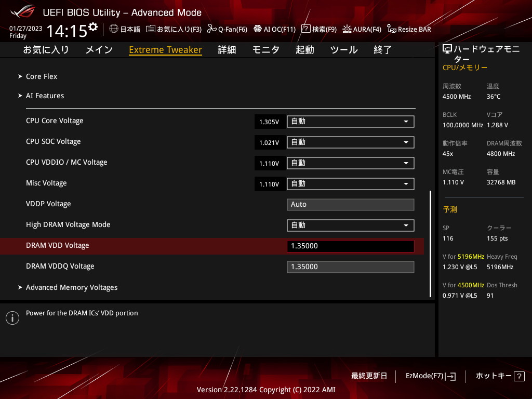Viewport: 532px width, 399px height.
Task: Click the Dos Thresh value 91
Action: [x=490, y=296]
